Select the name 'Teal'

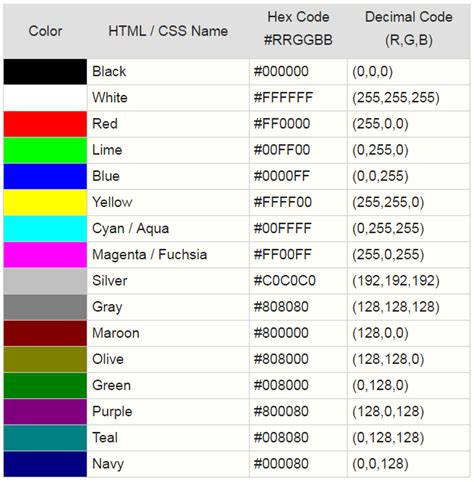pyautogui.click(x=105, y=438)
